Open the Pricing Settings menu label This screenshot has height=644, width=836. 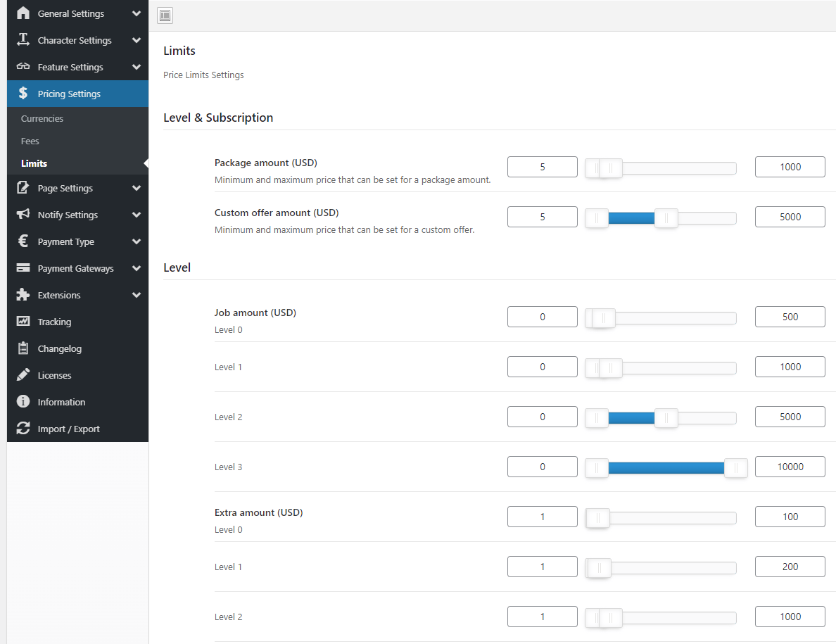[x=69, y=94]
